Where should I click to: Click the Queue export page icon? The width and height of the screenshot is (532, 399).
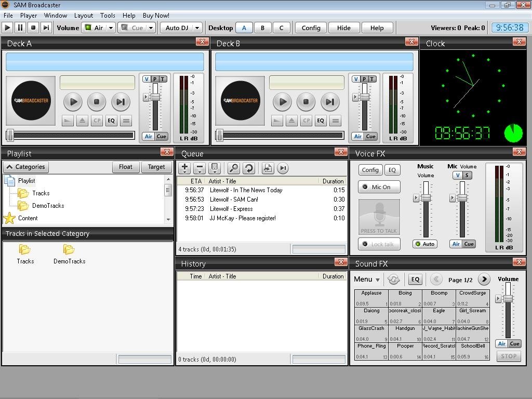pos(268,168)
